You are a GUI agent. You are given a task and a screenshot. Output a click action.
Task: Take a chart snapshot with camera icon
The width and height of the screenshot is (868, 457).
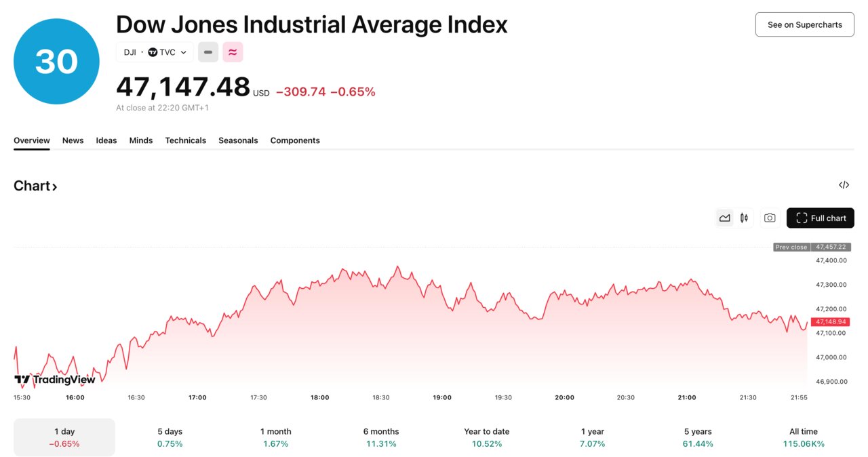770,218
